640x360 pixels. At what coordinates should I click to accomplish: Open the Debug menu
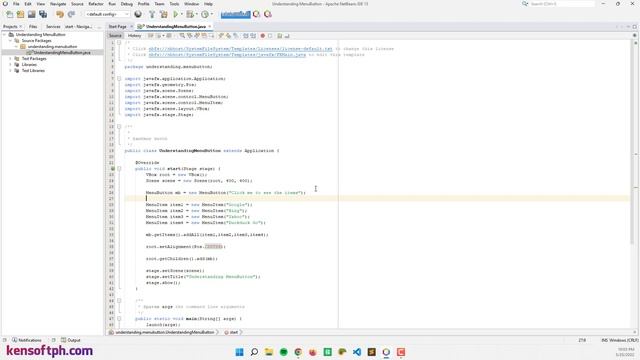[x=127, y=4]
